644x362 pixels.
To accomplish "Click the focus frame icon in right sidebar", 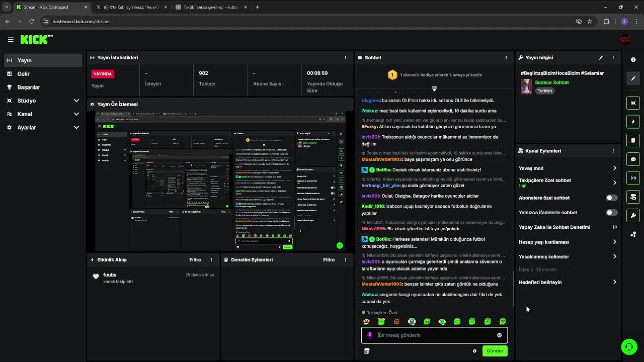I will click(633, 103).
